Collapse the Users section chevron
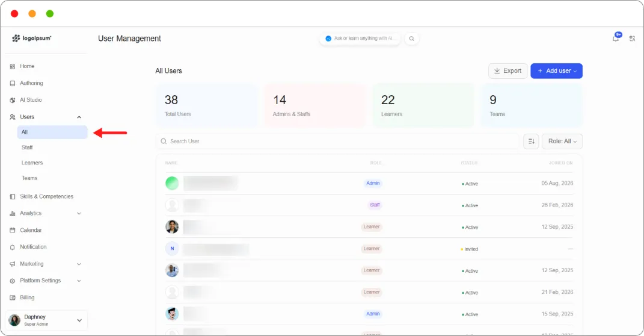The image size is (644, 336). pyautogui.click(x=79, y=117)
